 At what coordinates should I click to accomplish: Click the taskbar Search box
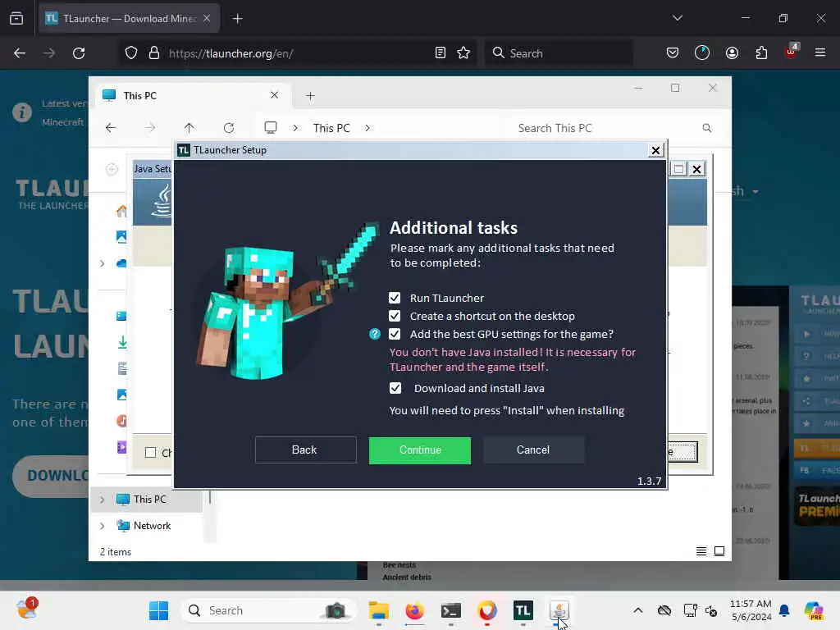click(268, 610)
